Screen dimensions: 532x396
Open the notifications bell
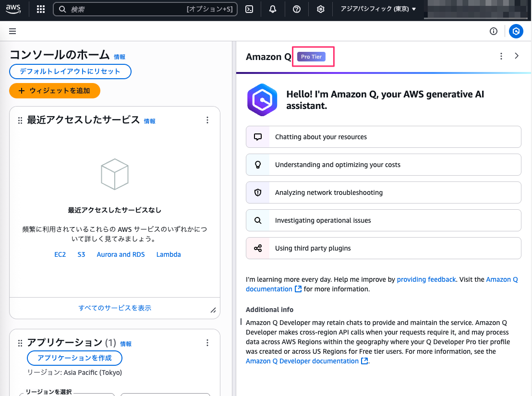273,9
